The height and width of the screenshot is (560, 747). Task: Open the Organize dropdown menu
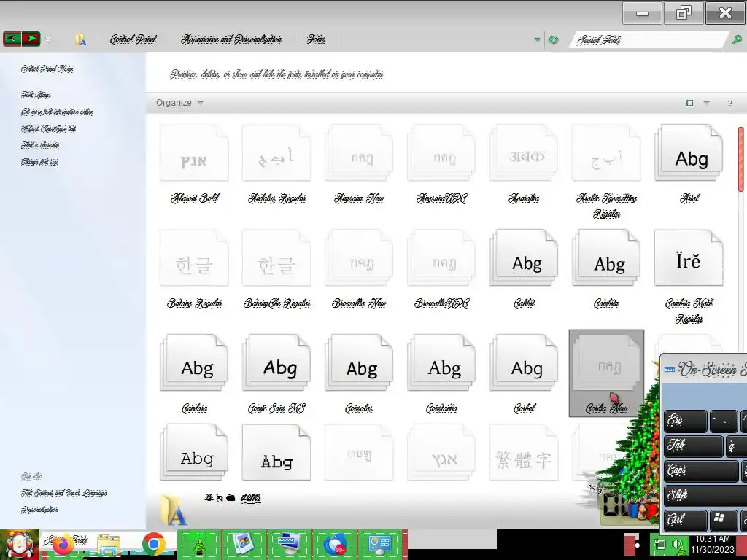coord(179,103)
